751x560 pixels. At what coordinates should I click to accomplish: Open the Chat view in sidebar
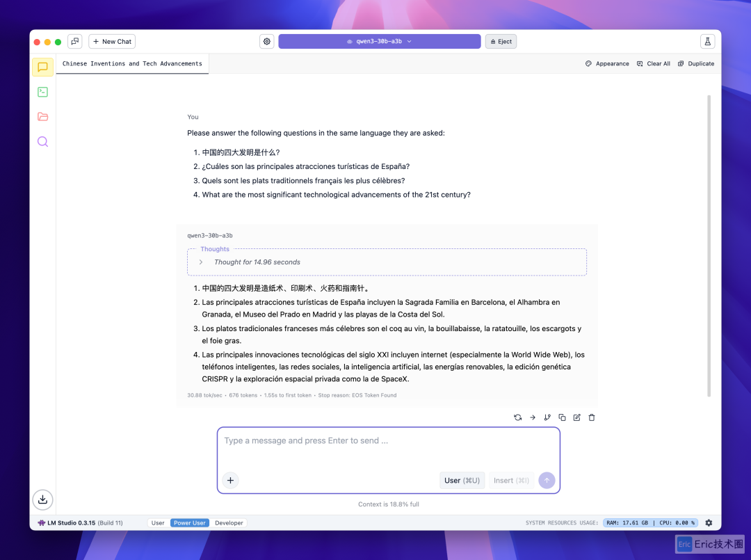[x=42, y=67]
